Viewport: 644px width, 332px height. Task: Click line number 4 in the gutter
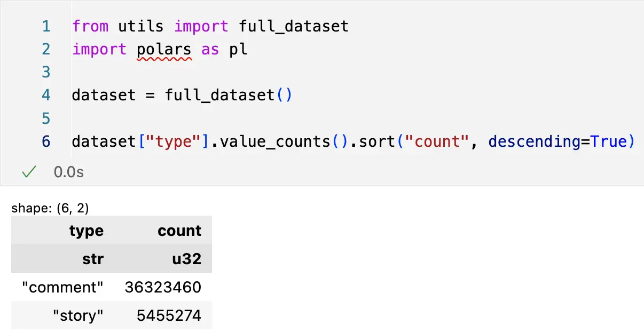[x=46, y=95]
